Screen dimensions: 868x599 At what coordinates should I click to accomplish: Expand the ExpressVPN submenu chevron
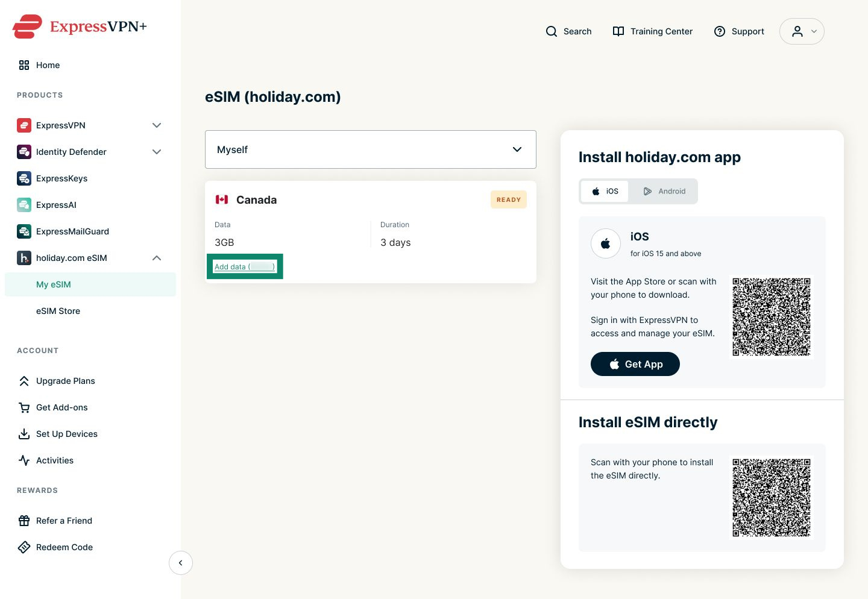click(x=157, y=125)
